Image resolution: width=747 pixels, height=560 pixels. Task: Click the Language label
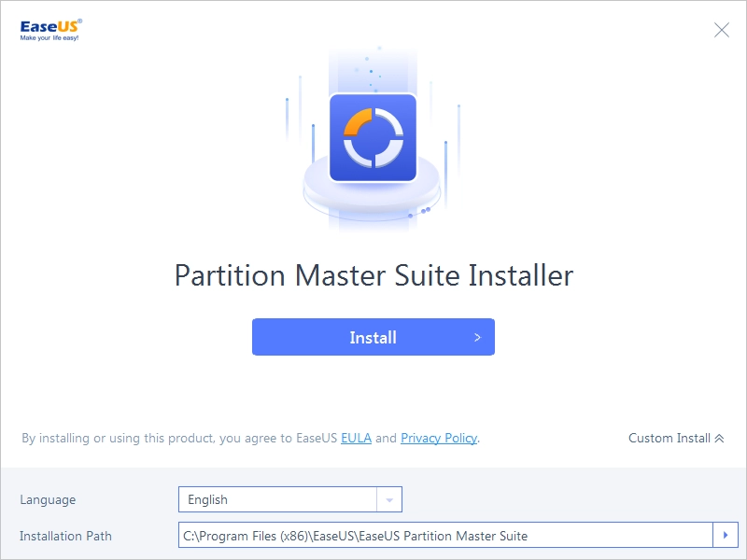48,499
